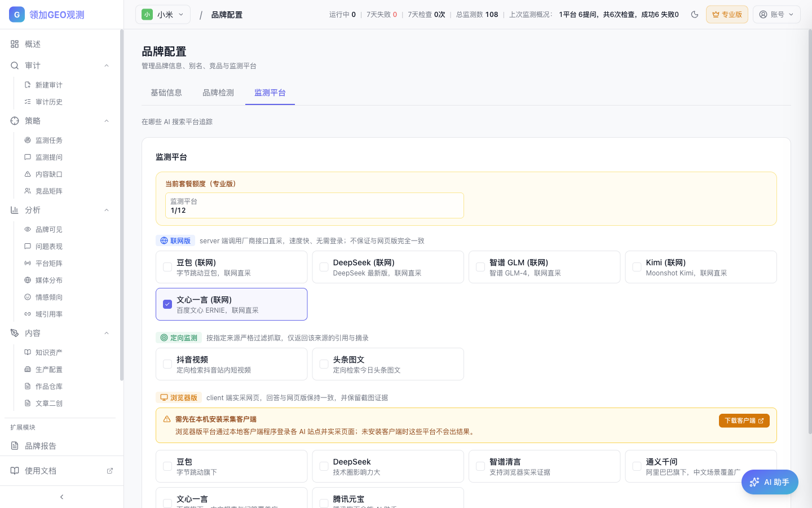This screenshot has width=812, height=508.
Task: Click the 下载客户端 button
Action: point(744,421)
